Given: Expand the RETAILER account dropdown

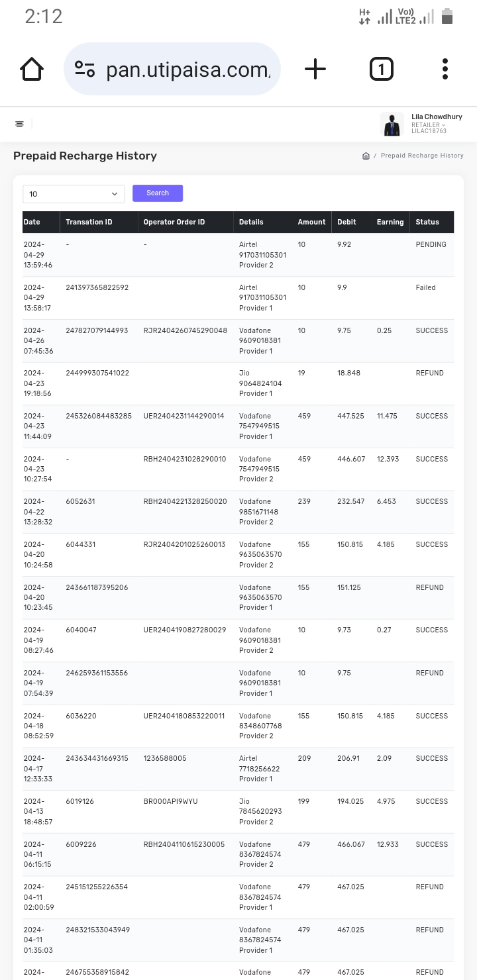Looking at the screenshot, I should [429, 124].
